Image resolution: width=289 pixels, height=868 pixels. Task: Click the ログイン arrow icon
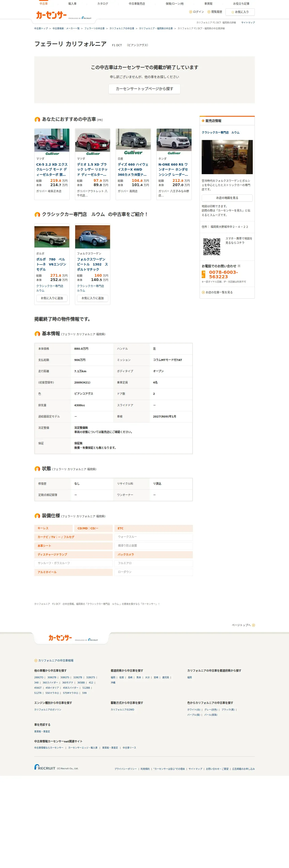point(191,12)
